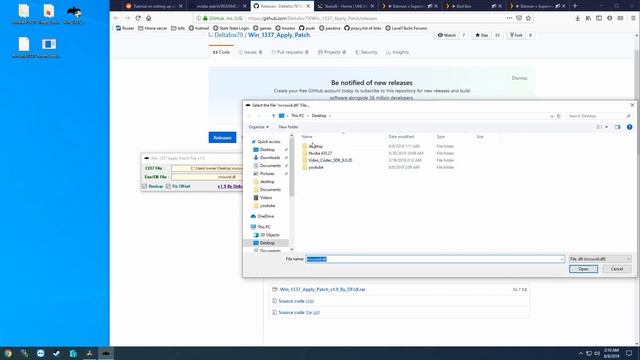Click the Releases button on GitHub page

(222, 138)
